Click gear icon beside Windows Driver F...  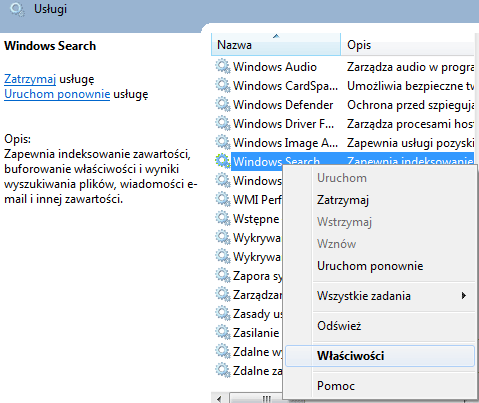click(222, 123)
